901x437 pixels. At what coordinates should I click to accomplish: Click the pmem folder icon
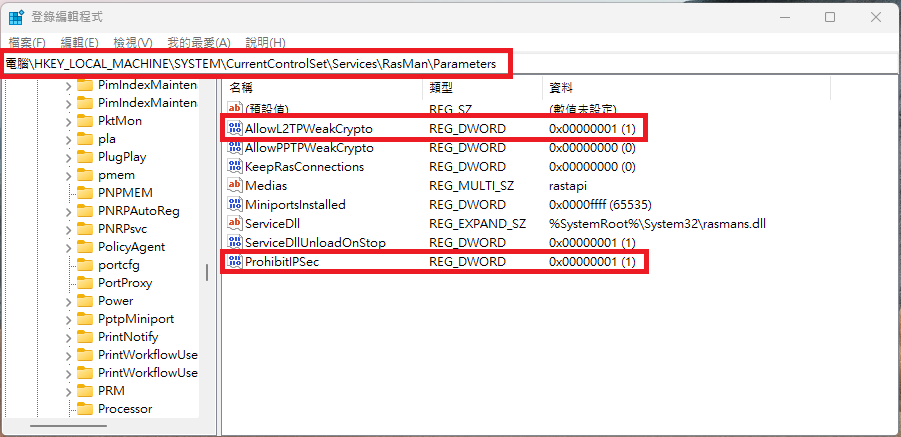[85, 175]
